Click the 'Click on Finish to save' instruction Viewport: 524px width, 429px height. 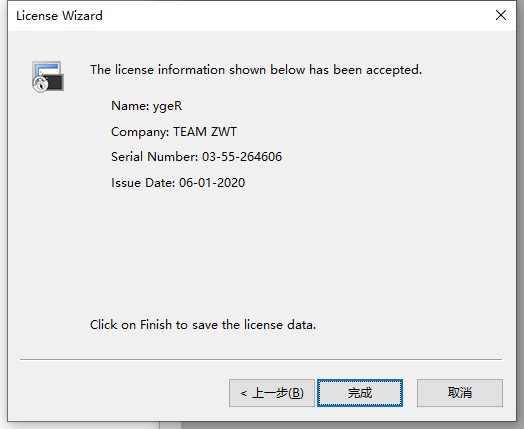pyautogui.click(x=203, y=325)
